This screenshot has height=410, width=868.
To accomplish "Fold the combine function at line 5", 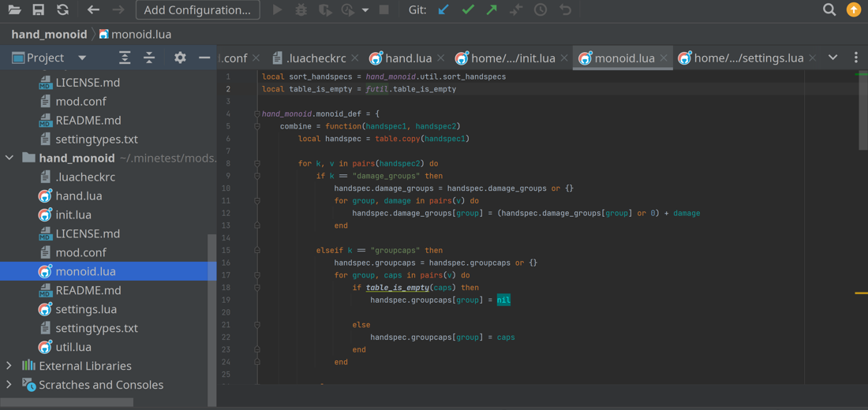I will coord(257,126).
